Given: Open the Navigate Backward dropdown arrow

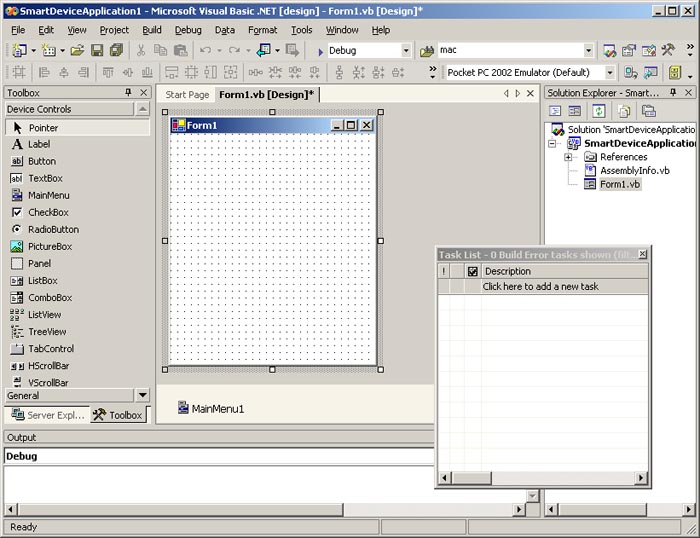Looking at the screenshot, I should click(277, 50).
